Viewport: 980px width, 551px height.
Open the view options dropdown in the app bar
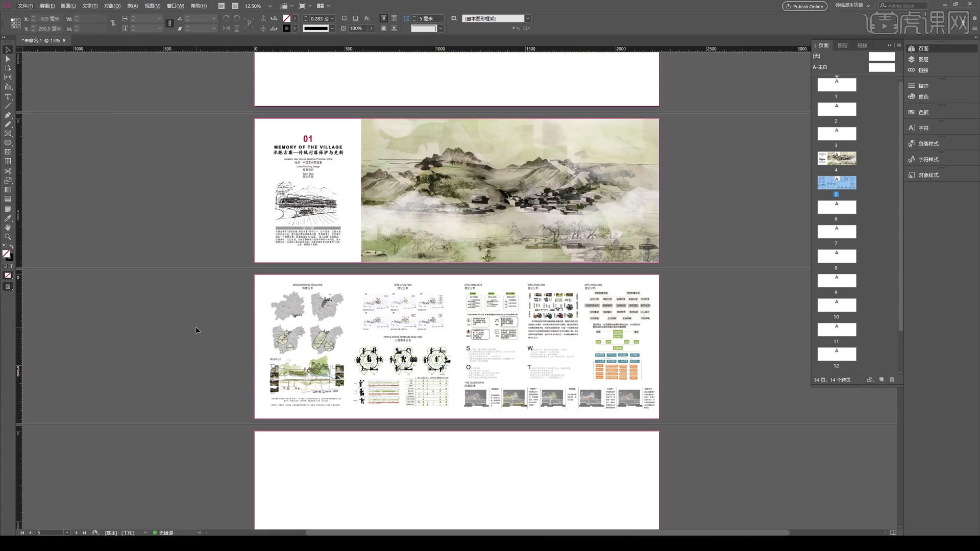pyautogui.click(x=287, y=6)
